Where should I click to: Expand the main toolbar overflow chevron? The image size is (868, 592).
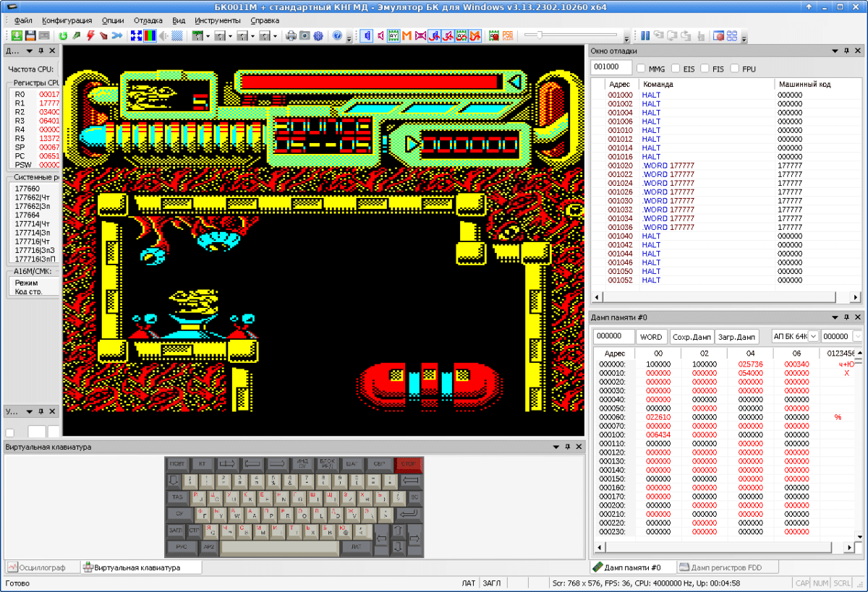coord(349,37)
